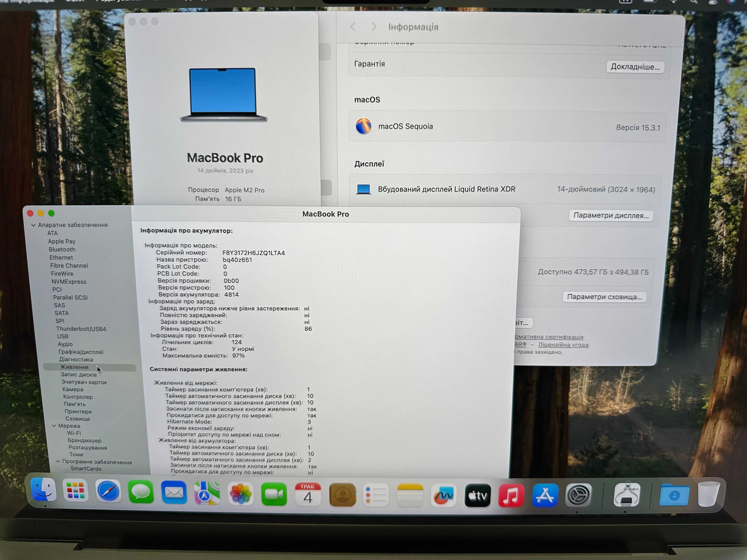Select Сховище in the sidebar
This screenshot has width=747, height=560.
coord(78,419)
